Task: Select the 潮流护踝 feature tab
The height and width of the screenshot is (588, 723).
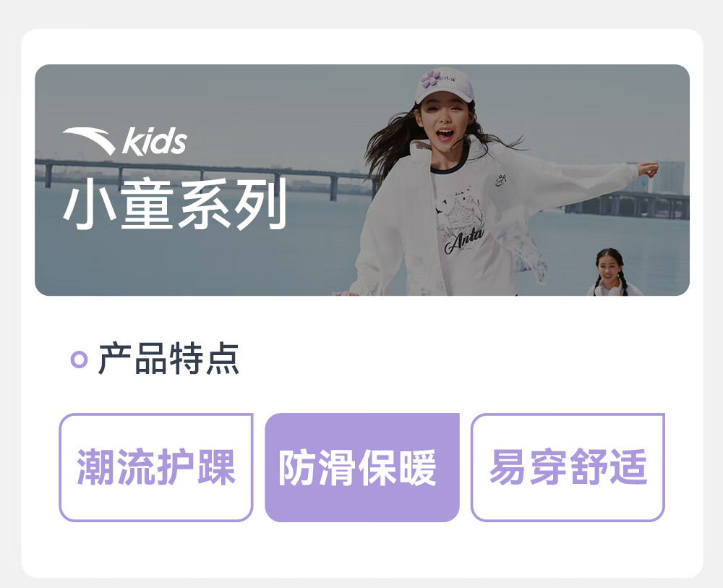Action: [x=156, y=468]
